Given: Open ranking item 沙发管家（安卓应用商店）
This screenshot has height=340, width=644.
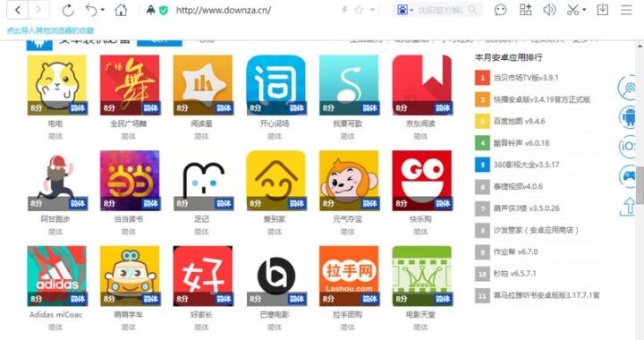Looking at the screenshot, I should pos(536,230).
